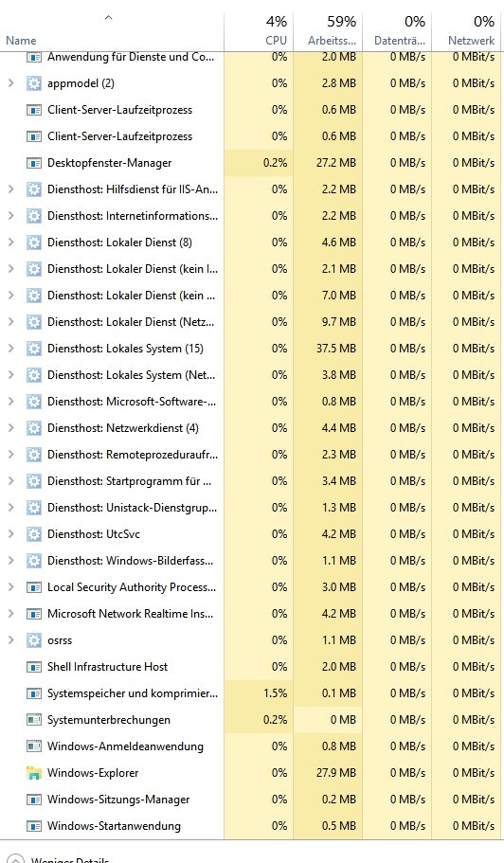The image size is (504, 863).
Task: Sort by the CPU column header
Action: [276, 41]
